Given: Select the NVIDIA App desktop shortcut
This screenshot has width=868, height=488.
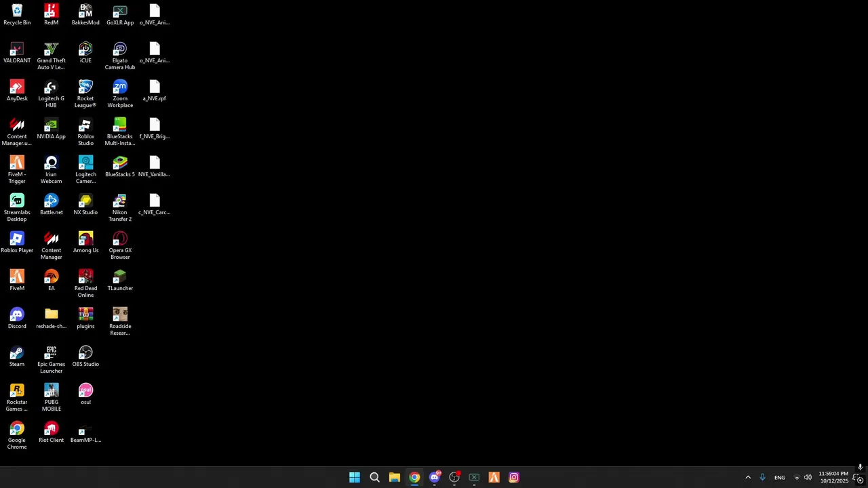Looking at the screenshot, I should click(x=51, y=129).
